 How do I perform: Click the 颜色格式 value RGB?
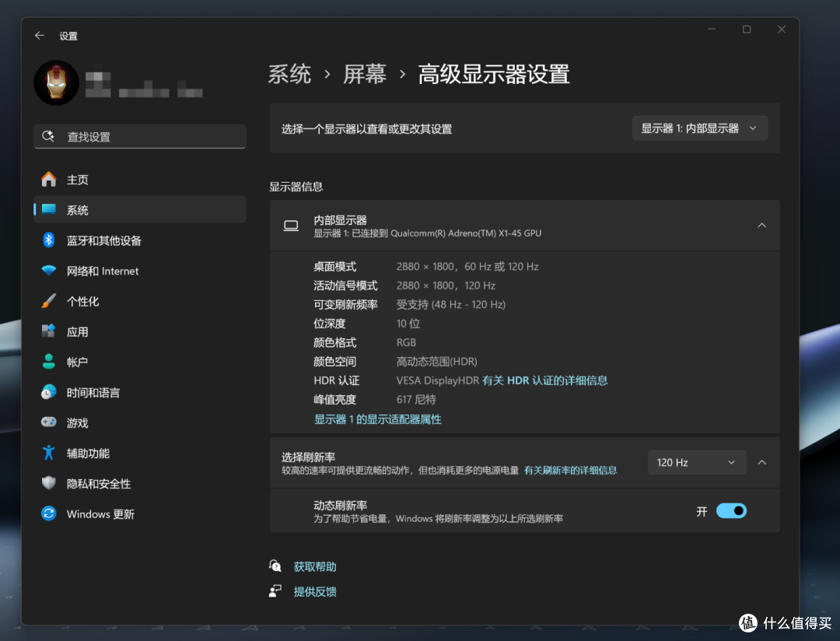pos(406,342)
